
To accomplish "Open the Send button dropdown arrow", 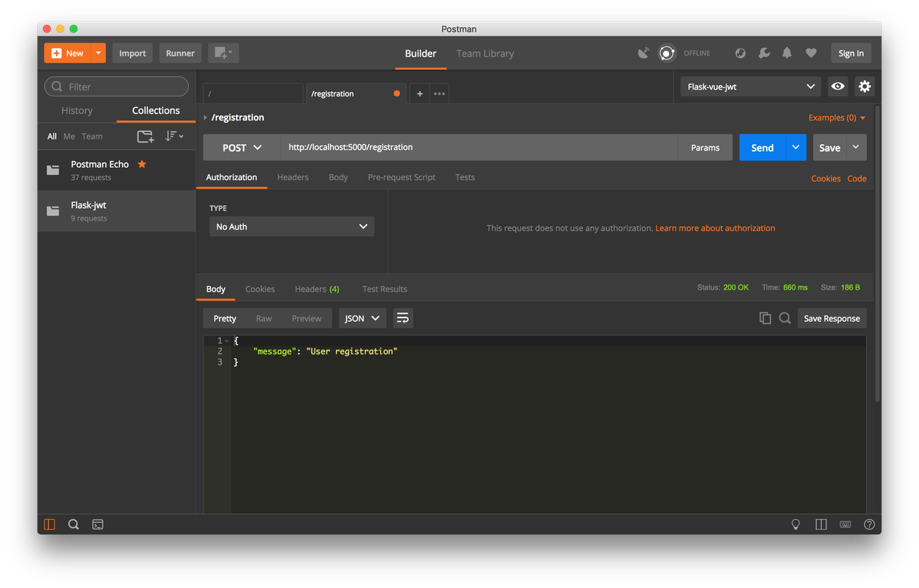I will coord(796,148).
